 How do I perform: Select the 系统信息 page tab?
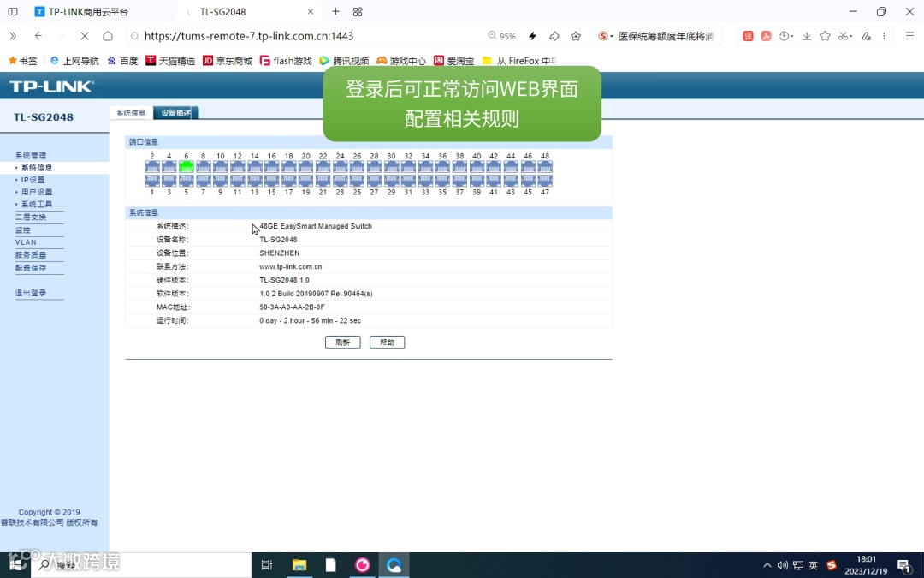[x=131, y=113]
